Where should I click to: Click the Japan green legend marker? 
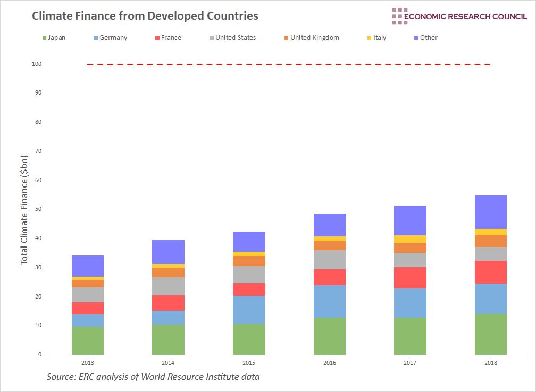(x=44, y=38)
